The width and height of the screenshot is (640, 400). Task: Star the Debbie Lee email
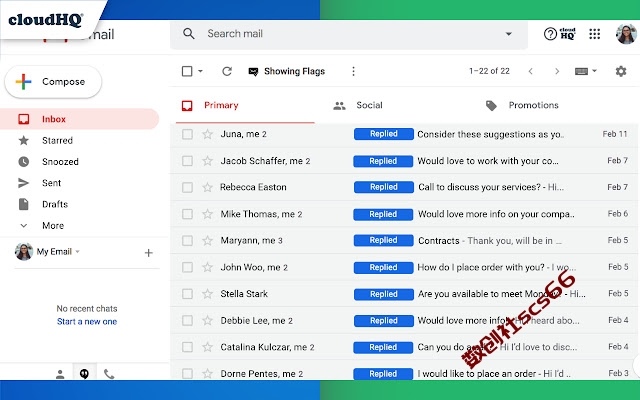208,320
